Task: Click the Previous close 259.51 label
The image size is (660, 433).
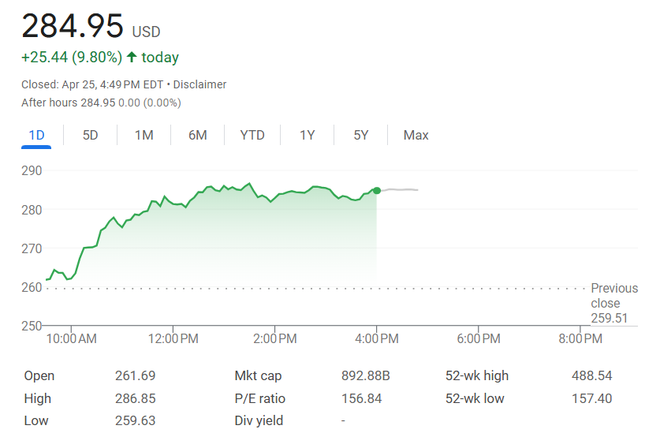Action: pyautogui.click(x=614, y=303)
